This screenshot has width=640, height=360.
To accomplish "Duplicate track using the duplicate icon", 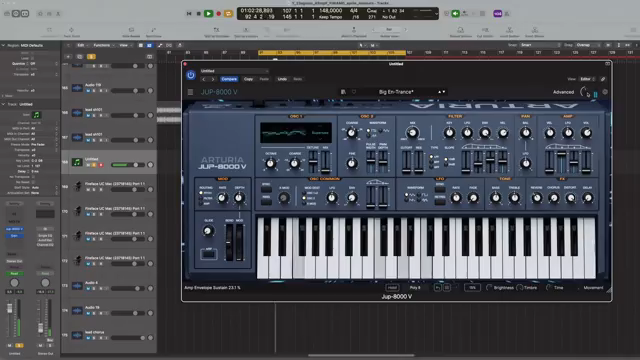I will (80, 56).
